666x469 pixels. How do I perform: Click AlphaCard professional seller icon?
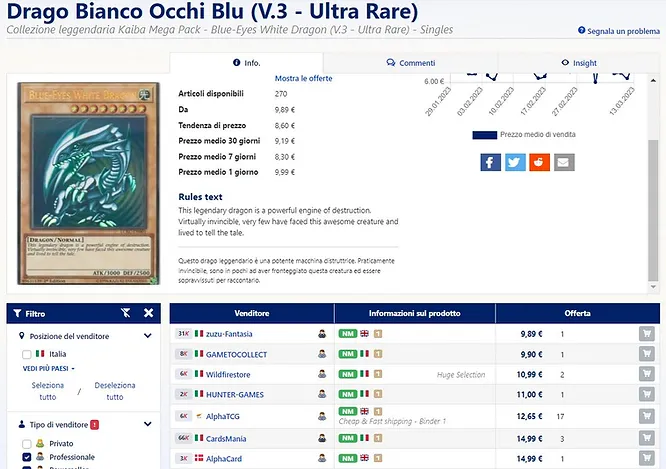point(322,458)
